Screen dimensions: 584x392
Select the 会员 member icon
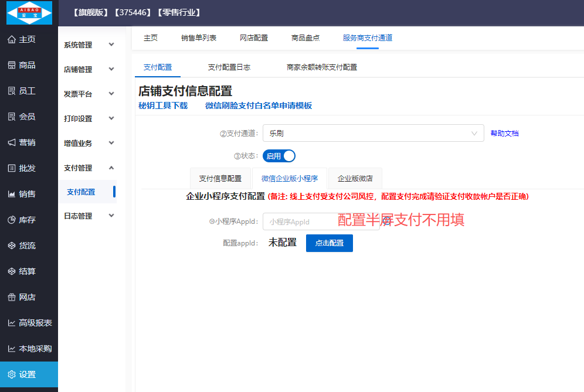[x=12, y=117]
